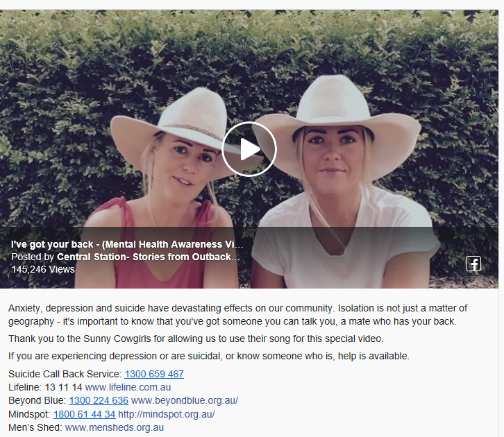Click the 145,246 Views count
The width and height of the screenshot is (504, 437).
43,269
